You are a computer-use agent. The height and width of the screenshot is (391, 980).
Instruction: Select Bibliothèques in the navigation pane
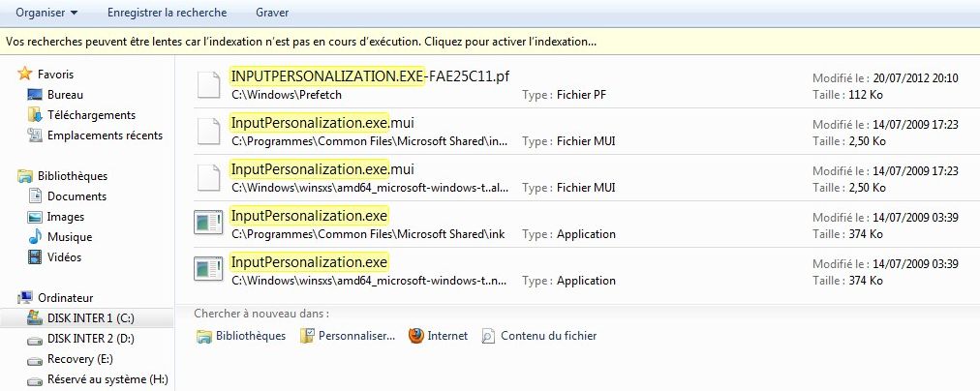[x=73, y=176]
